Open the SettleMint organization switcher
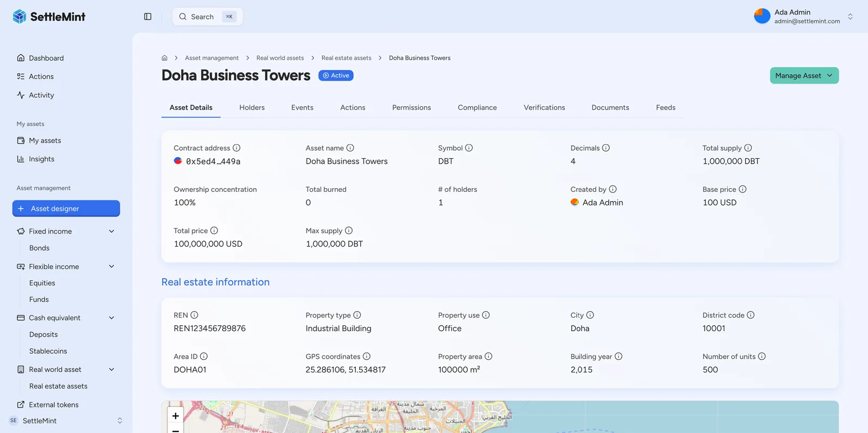868x433 pixels. tap(66, 421)
